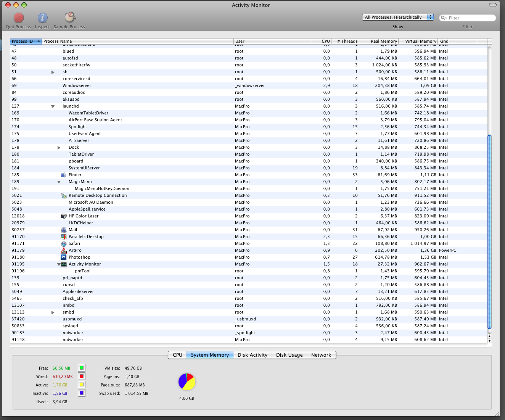The image size is (505, 420).
Task: Select the WindowServer process row
Action: pos(249,85)
